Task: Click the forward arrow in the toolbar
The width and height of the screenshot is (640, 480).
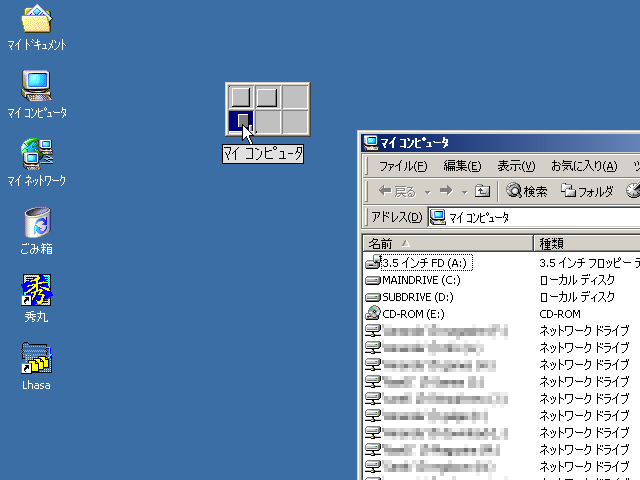Action: [x=446, y=191]
